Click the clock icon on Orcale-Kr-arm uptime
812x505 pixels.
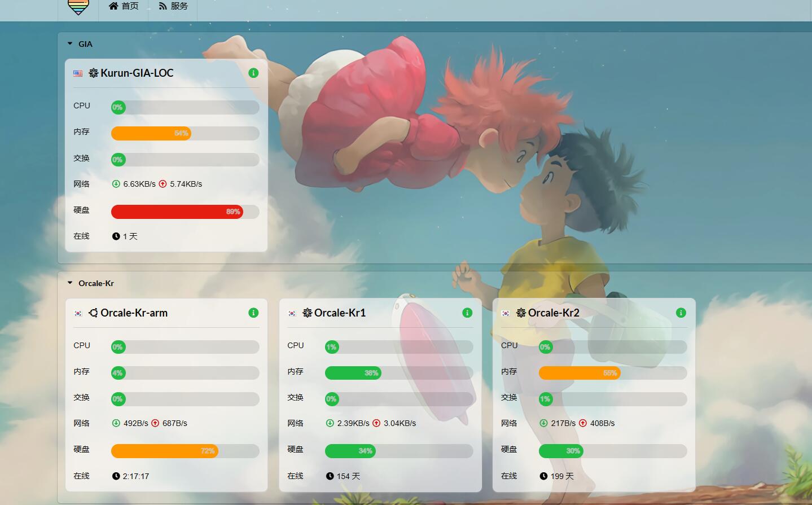(x=116, y=476)
